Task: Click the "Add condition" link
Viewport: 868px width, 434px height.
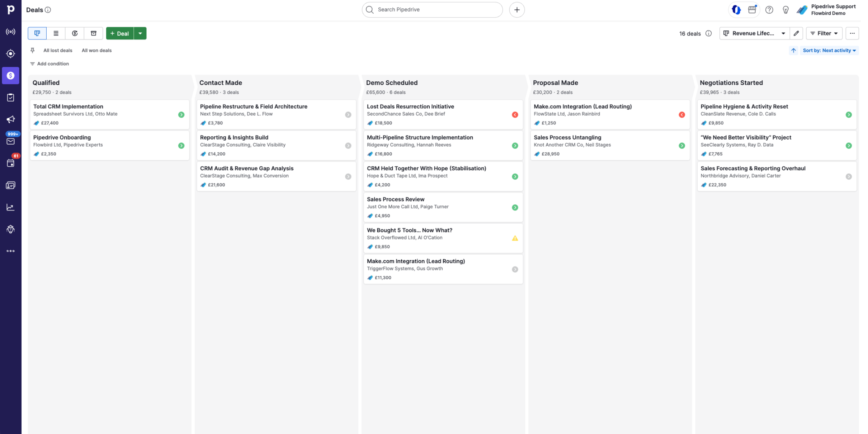Action: tap(53, 64)
